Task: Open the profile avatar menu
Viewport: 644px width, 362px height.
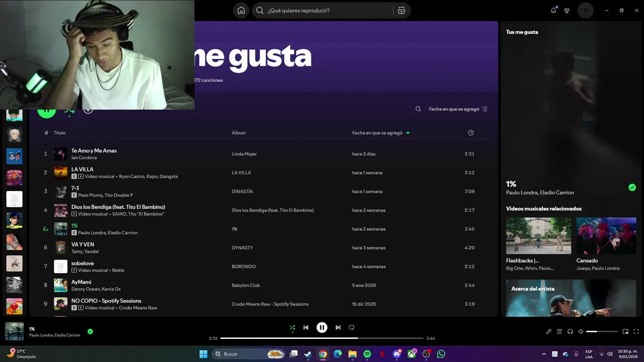Action: (x=586, y=11)
